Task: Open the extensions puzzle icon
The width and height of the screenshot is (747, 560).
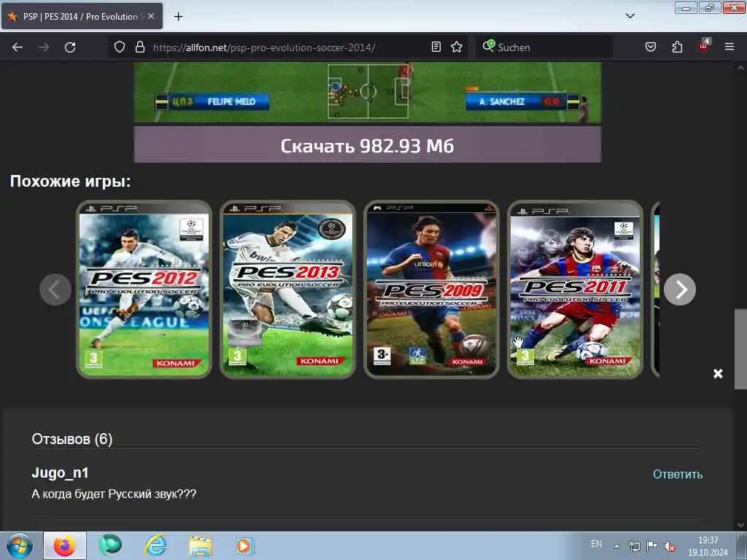Action: click(x=677, y=47)
